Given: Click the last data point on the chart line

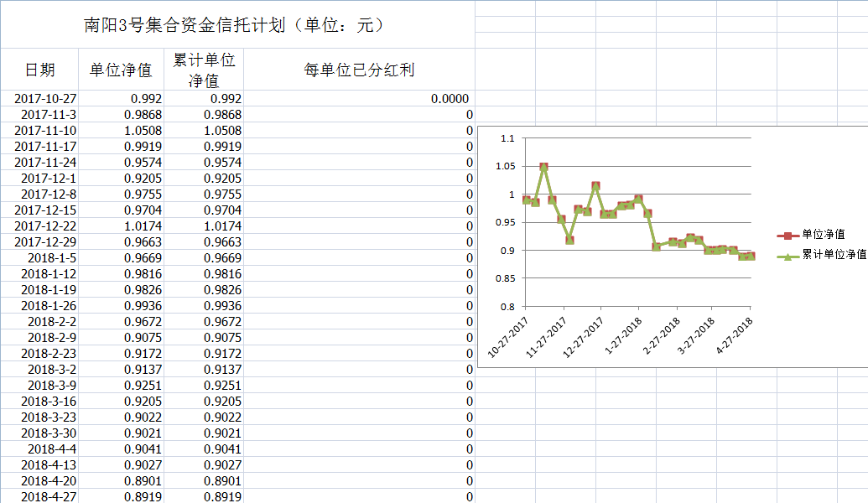Looking at the screenshot, I should click(x=751, y=256).
